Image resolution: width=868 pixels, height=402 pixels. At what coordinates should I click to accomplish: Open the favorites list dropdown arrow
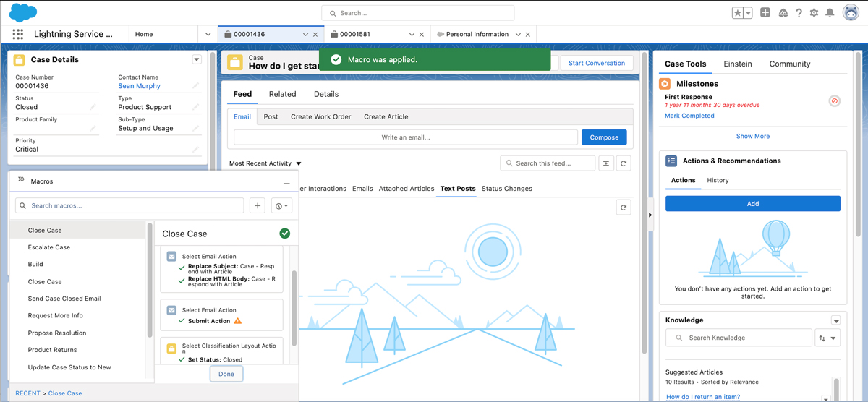[x=748, y=13]
